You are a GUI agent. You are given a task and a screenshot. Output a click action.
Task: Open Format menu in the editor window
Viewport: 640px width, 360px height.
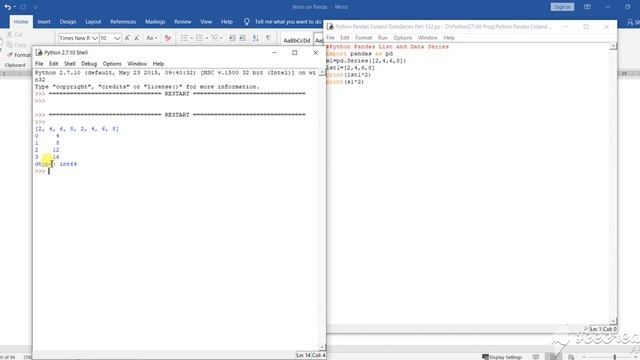coord(363,38)
